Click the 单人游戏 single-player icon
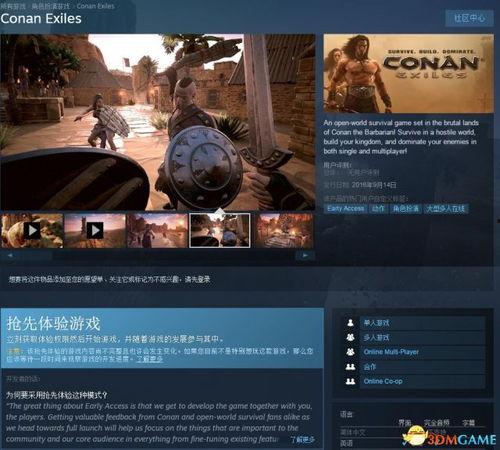500x450 pixels. [x=350, y=323]
